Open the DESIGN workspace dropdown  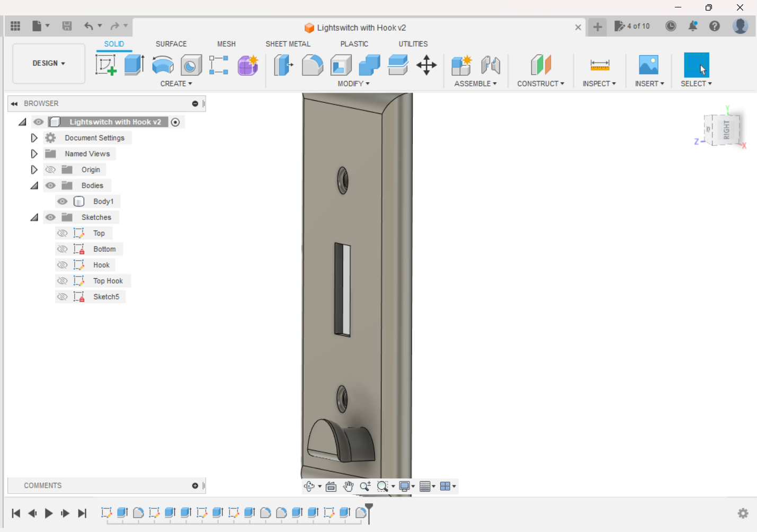tap(49, 64)
